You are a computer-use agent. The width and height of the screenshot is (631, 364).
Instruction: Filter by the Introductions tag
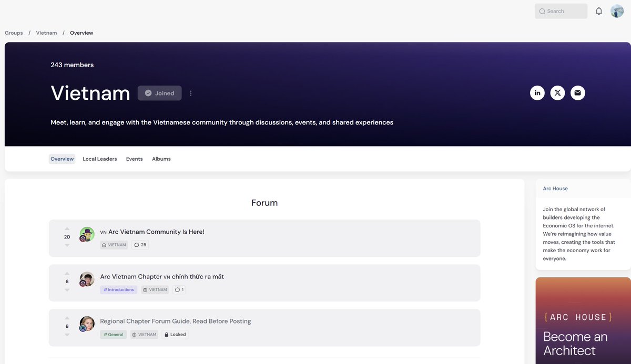pyautogui.click(x=119, y=289)
